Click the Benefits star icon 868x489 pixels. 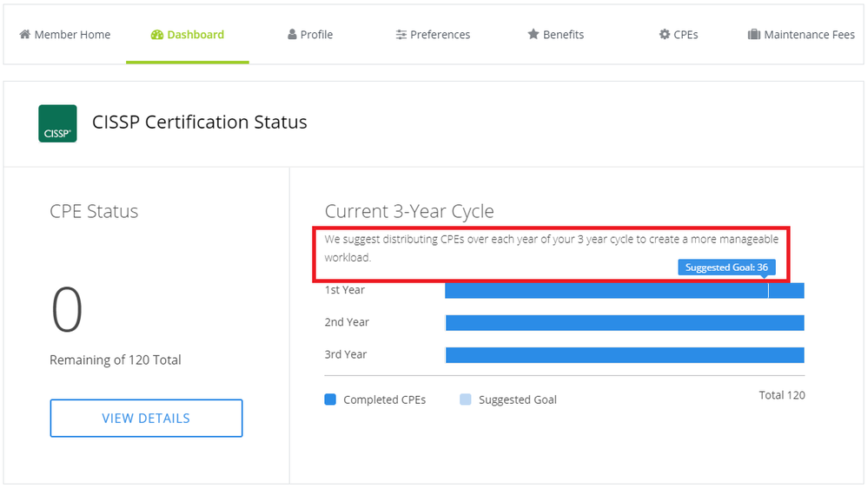(x=533, y=35)
